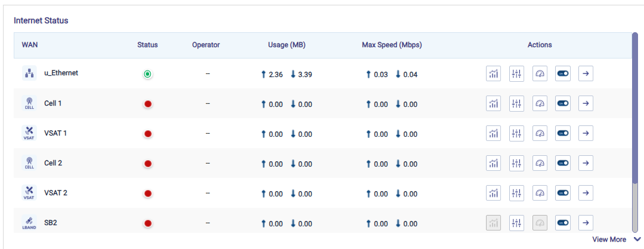Click arrow details button for Cell 2
644x249 pixels.
586,164
